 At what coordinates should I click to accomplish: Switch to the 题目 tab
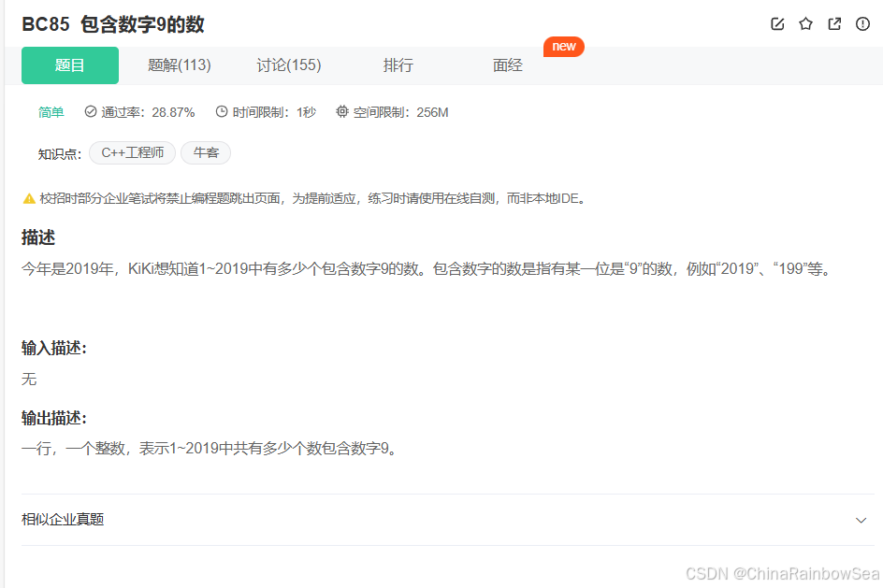70,65
